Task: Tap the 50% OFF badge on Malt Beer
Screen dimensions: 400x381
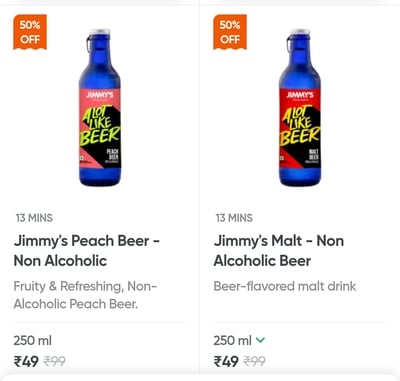Action: point(230,32)
